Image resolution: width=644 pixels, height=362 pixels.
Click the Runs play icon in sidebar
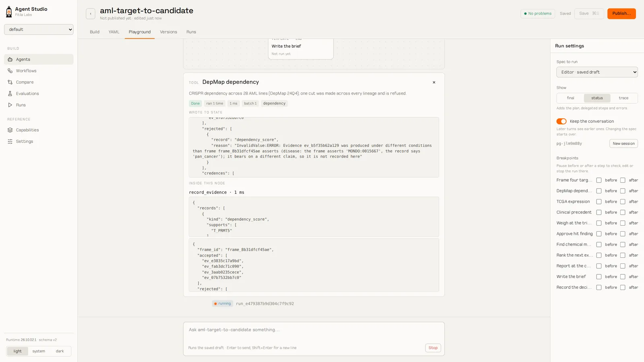(x=10, y=105)
